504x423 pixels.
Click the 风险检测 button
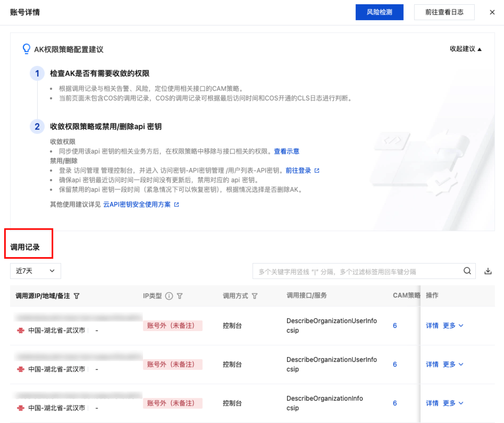tap(379, 12)
